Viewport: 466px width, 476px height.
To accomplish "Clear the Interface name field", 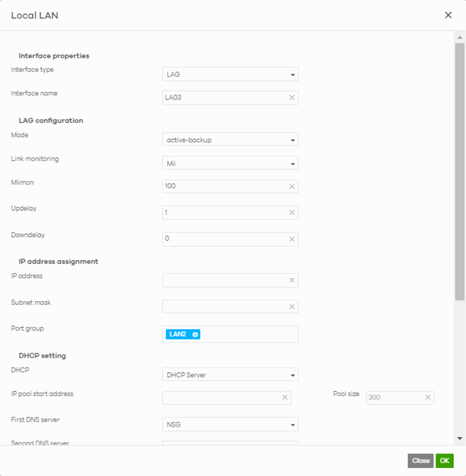I will point(292,97).
